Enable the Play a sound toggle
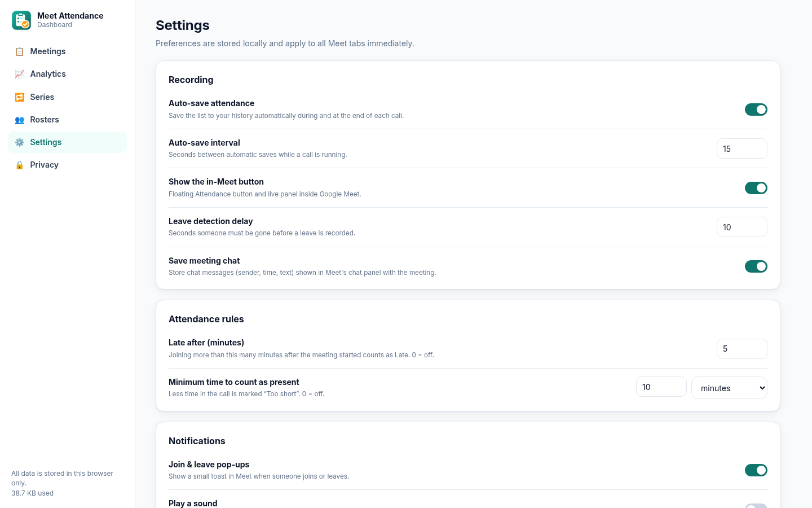This screenshot has height=508, width=812. click(756, 506)
